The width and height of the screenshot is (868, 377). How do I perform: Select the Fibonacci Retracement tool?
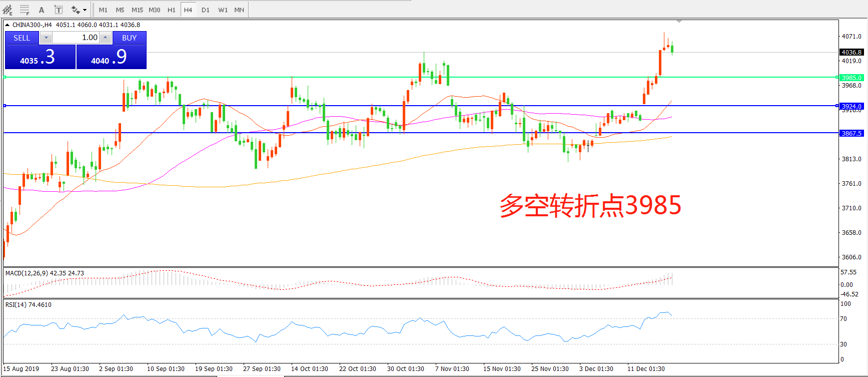(x=25, y=10)
